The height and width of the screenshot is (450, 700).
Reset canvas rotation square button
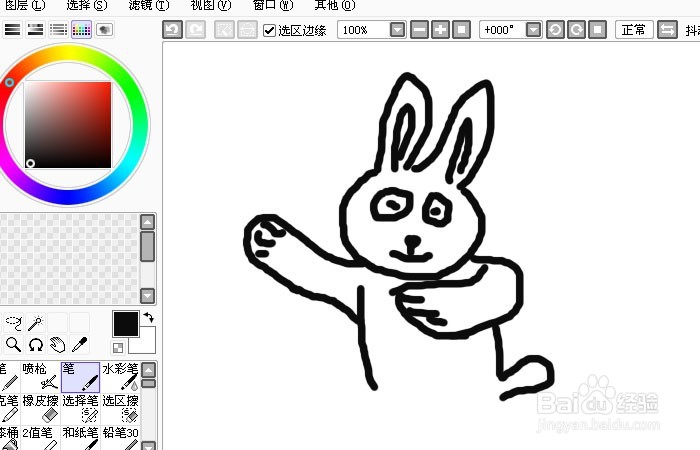pos(598,30)
